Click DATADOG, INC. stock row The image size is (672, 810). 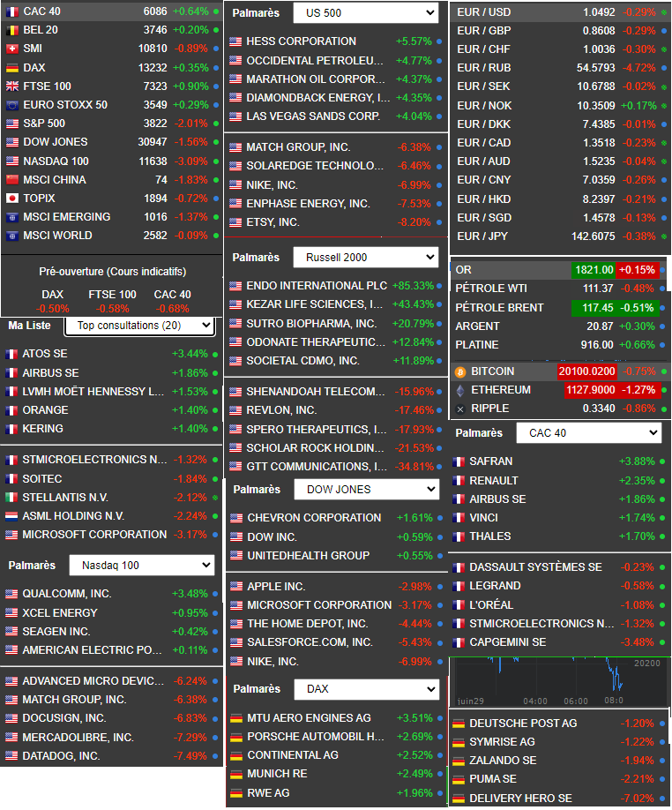tap(111, 756)
